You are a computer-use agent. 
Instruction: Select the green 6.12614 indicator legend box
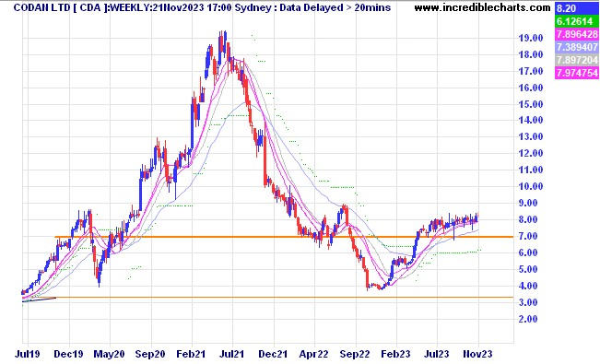tap(576, 21)
